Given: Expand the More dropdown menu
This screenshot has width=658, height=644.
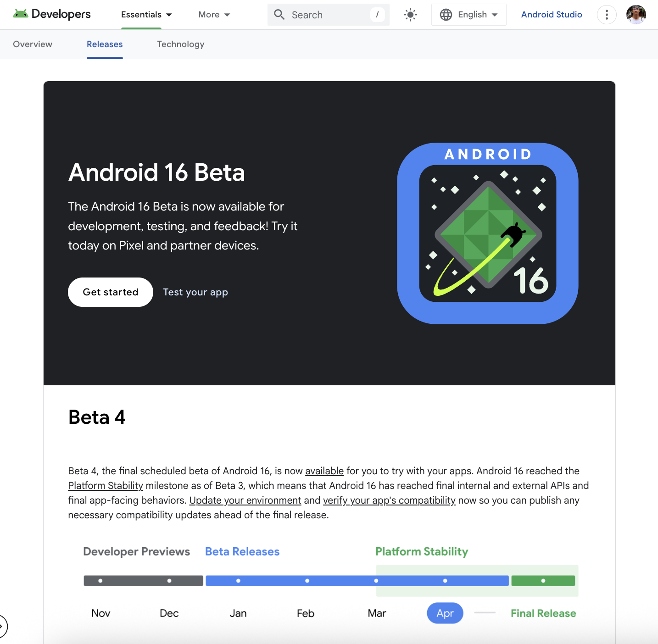Looking at the screenshot, I should (214, 15).
